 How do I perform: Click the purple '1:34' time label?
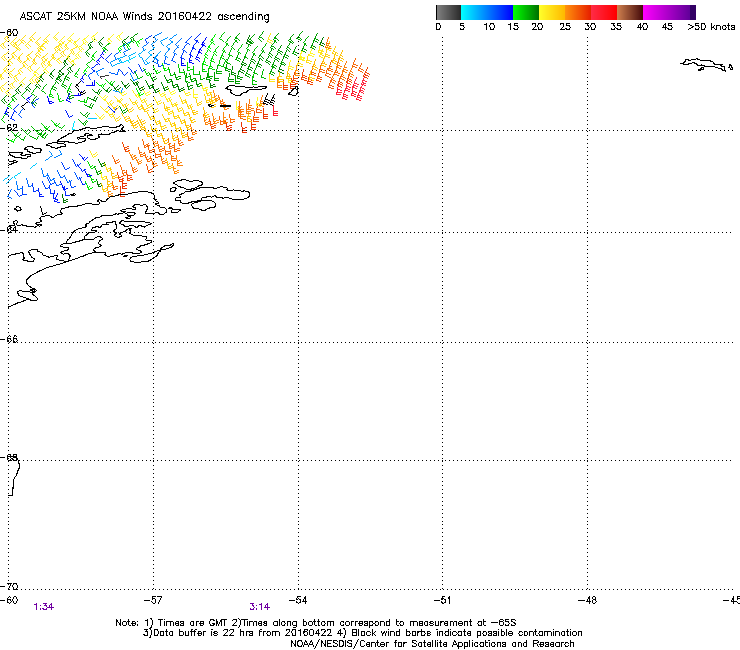43,607
